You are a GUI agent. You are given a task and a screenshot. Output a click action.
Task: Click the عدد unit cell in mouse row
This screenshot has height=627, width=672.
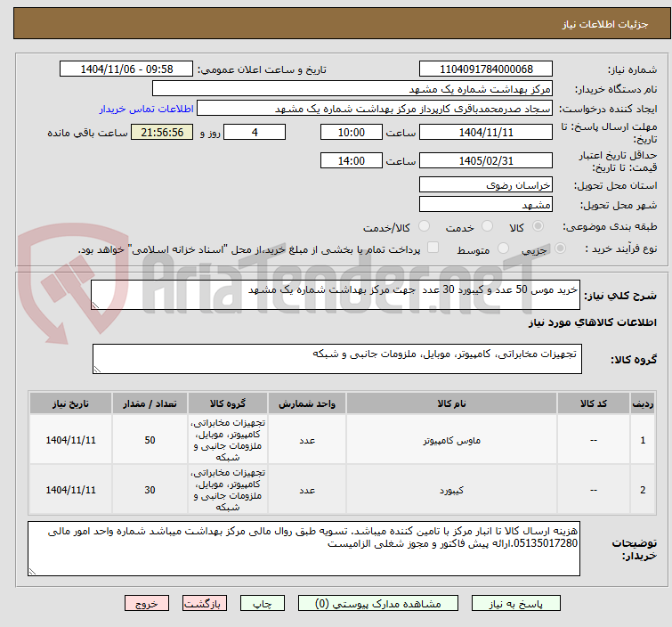307,440
